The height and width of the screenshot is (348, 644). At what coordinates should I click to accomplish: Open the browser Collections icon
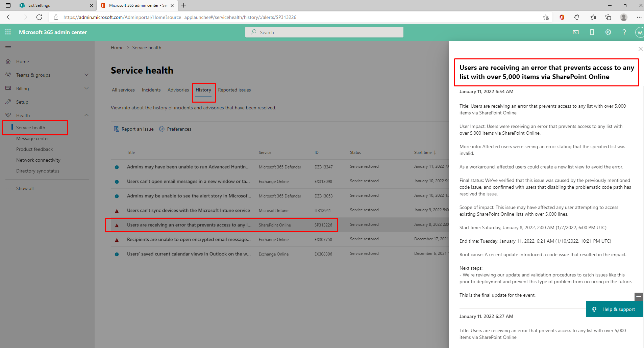(608, 17)
